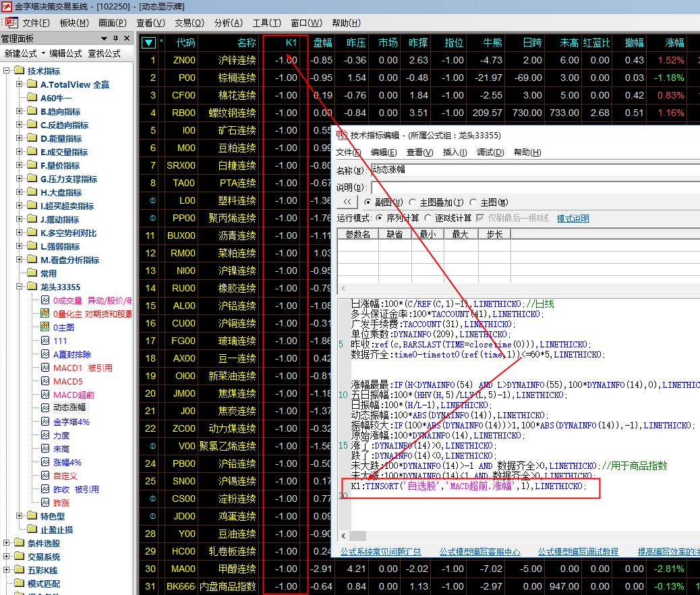Open 公式模型编写客服中心 link
Screen dimensions: 700x595
click(480, 552)
